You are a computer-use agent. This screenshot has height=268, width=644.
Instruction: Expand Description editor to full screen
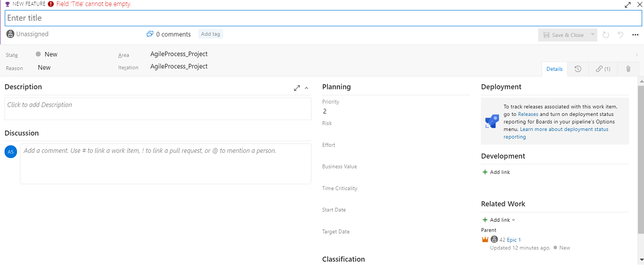[x=297, y=88]
